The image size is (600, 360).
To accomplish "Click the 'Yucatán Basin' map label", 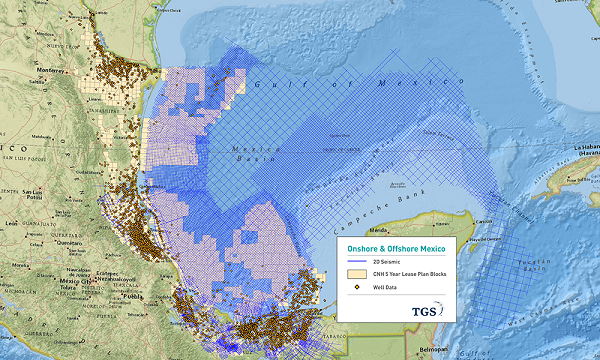I will click(x=534, y=265).
